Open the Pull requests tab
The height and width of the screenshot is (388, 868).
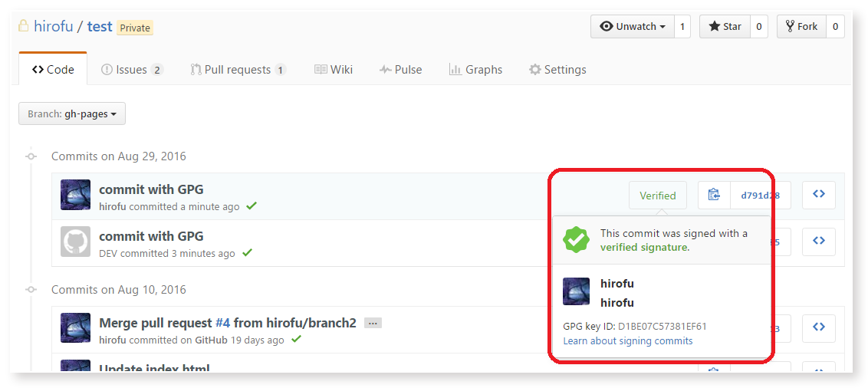[x=238, y=70]
